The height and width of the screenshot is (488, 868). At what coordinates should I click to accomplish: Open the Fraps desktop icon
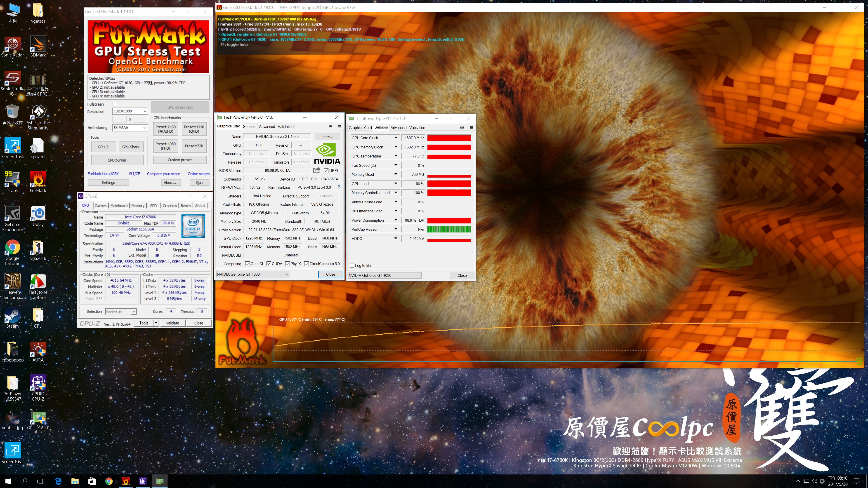(12, 182)
